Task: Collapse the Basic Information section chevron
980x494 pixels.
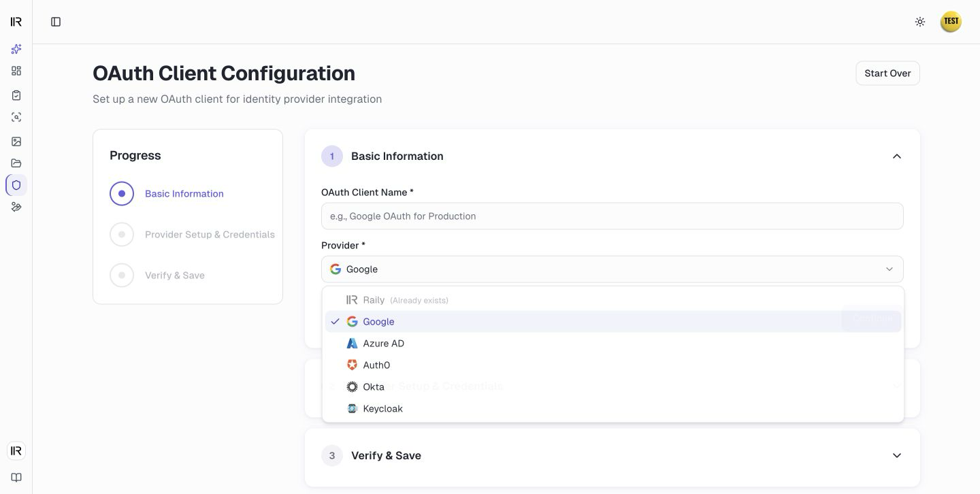Action: pyautogui.click(x=897, y=157)
